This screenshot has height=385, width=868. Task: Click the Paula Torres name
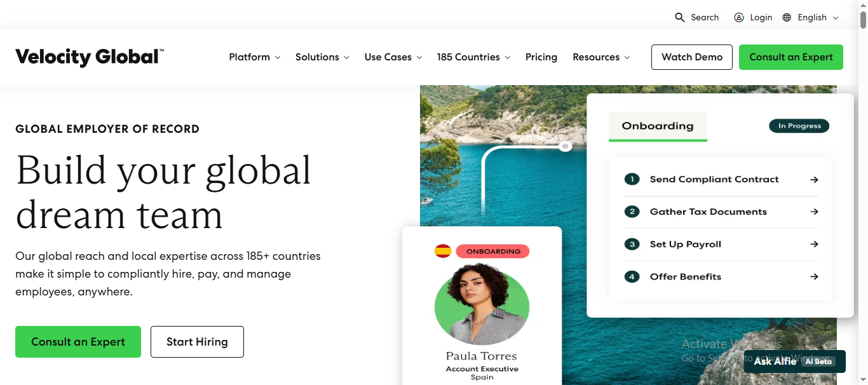click(482, 356)
